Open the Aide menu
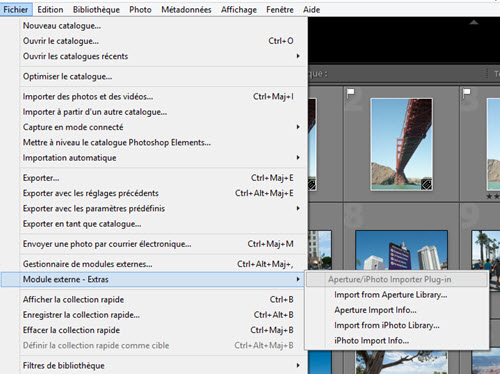This screenshot has width=500, height=374. coord(312,10)
